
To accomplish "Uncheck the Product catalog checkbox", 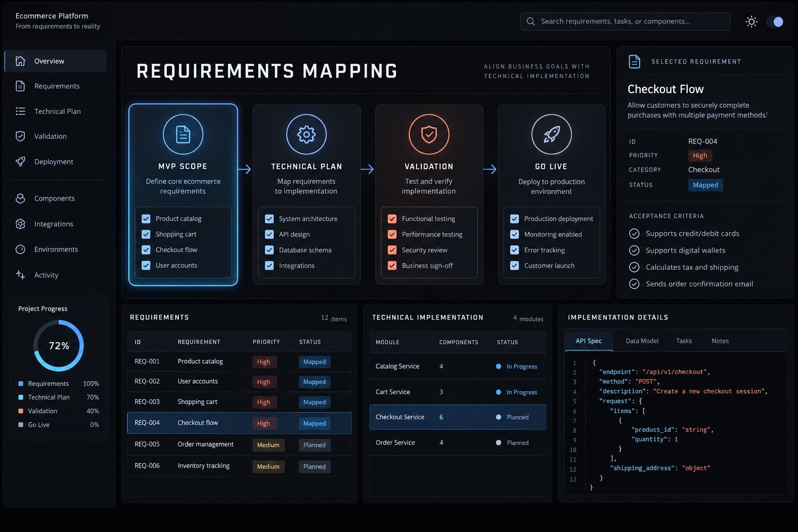I will 146,219.
